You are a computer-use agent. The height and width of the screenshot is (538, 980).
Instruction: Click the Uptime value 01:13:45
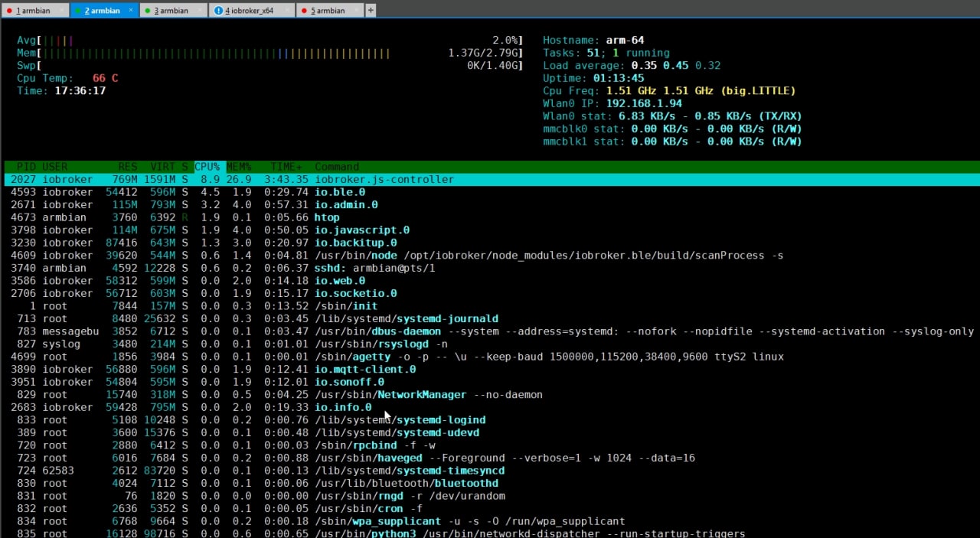(619, 78)
